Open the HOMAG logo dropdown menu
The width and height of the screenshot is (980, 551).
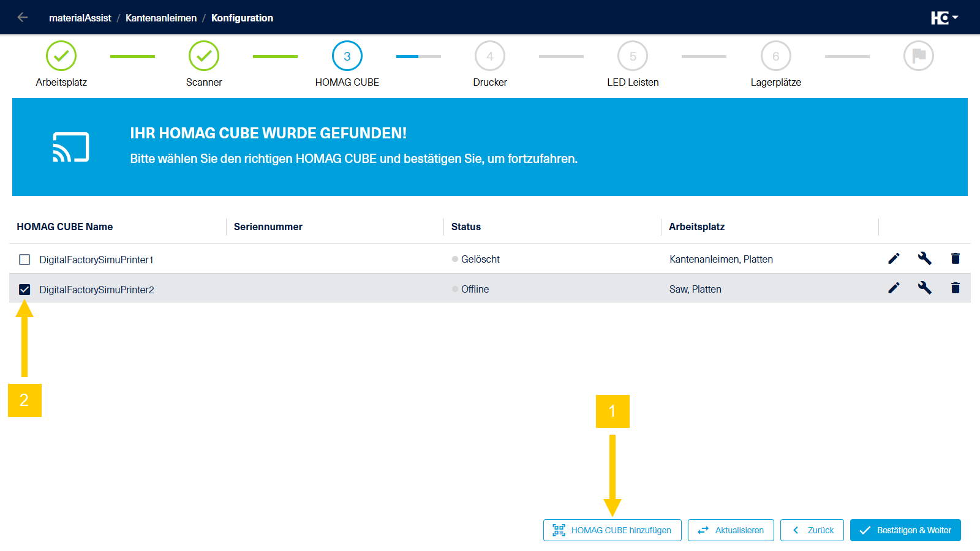[944, 18]
